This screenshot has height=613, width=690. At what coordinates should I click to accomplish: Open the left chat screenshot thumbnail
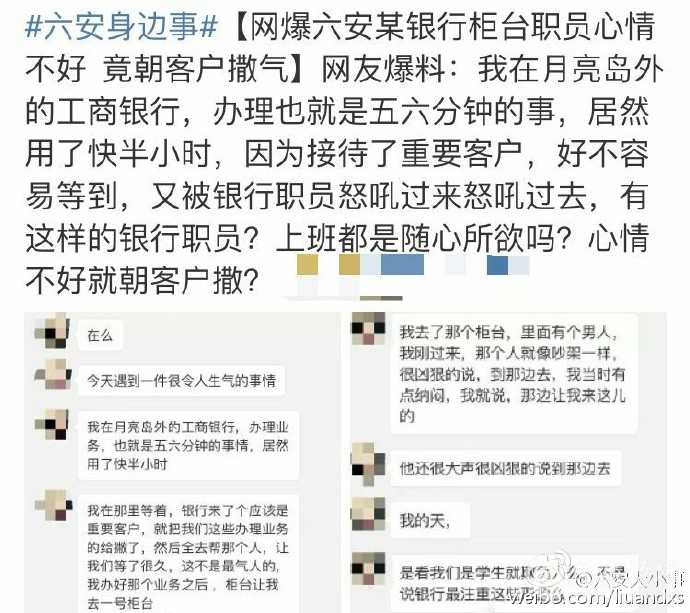click(x=182, y=462)
